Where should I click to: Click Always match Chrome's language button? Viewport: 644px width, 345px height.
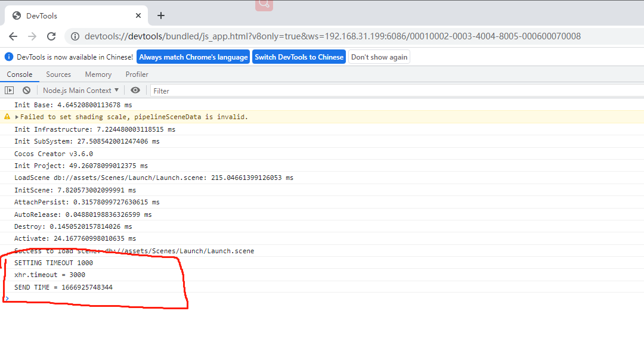tap(193, 57)
